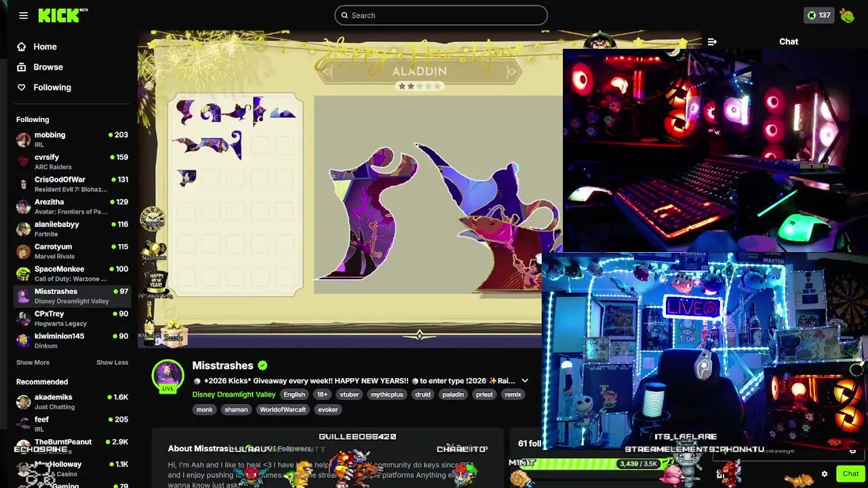Open the hamburger menu beside Kick logo
This screenshot has height=488, width=868.
pyautogui.click(x=24, y=15)
